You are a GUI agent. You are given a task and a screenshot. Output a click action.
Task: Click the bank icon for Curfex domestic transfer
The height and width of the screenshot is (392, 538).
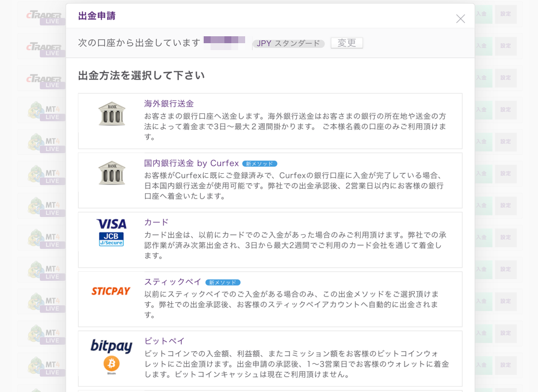112,173
